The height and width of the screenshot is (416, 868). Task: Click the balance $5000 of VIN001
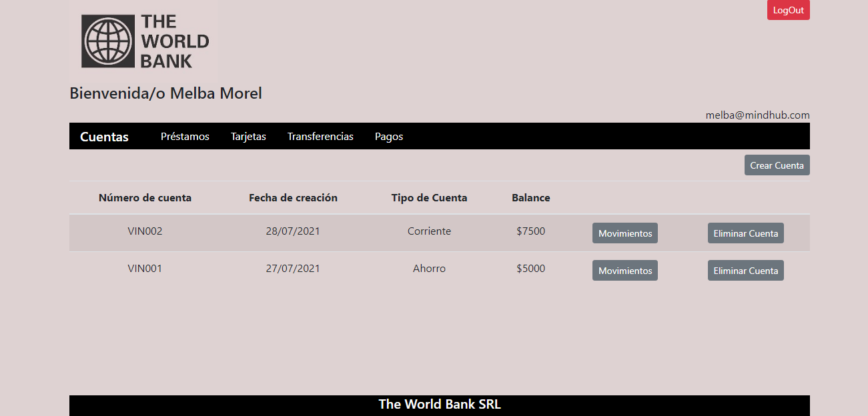[530, 268]
